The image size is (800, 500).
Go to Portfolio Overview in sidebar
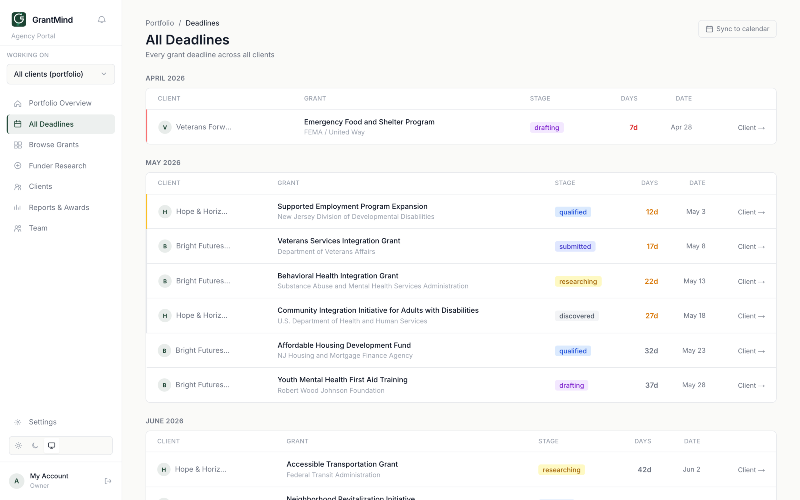tap(61, 103)
